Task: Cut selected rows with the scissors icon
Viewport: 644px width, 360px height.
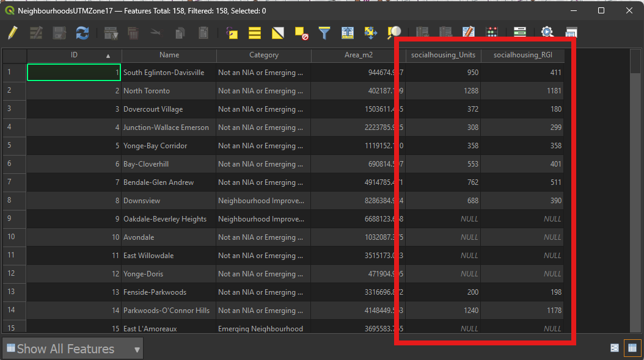Action: (x=156, y=32)
